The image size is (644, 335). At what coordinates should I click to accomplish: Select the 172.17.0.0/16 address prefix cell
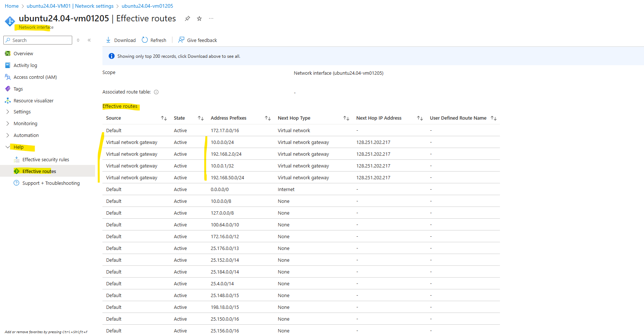[225, 131]
